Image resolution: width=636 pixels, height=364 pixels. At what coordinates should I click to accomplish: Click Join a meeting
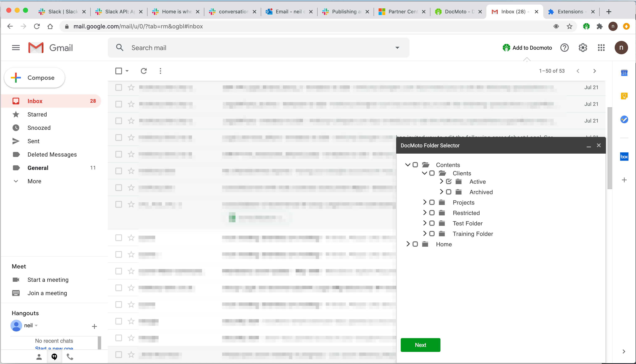47,293
